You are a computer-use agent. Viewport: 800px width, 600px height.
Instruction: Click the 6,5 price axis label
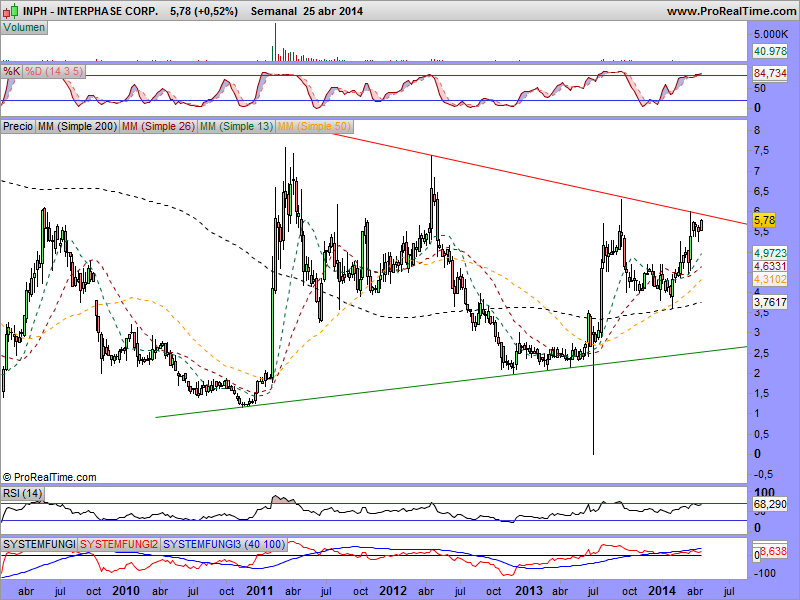(762, 191)
